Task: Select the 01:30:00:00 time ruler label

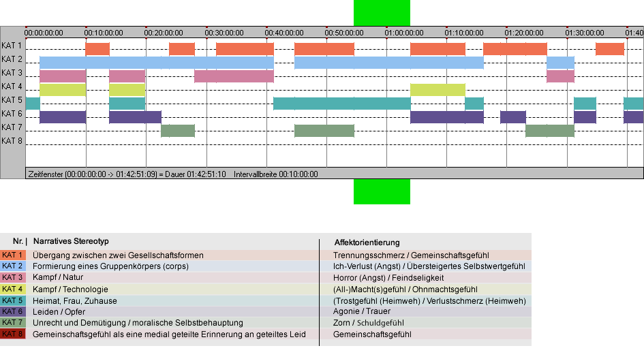Action: tap(585, 33)
